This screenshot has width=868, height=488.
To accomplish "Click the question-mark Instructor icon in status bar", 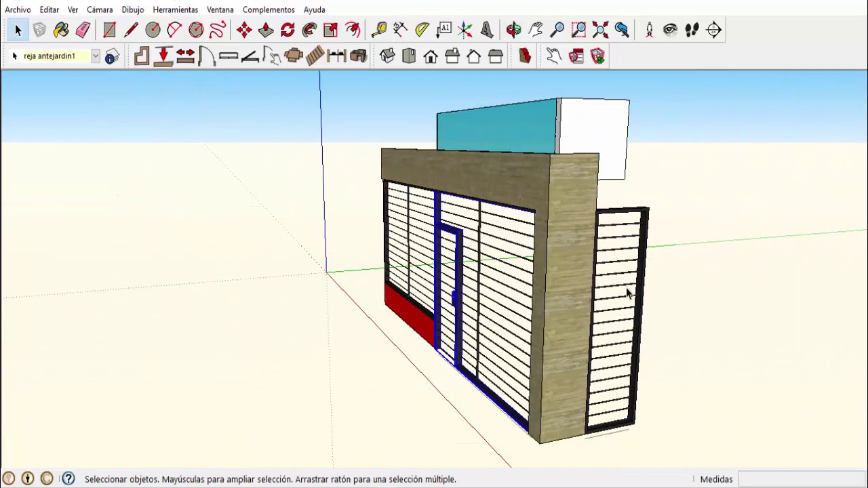I will 68,479.
